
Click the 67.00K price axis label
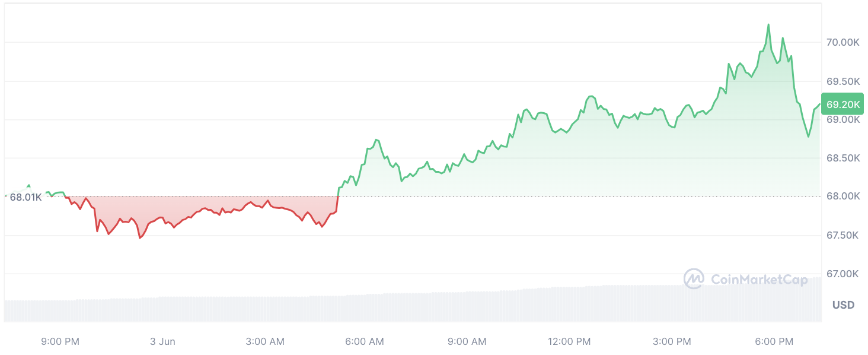843,274
